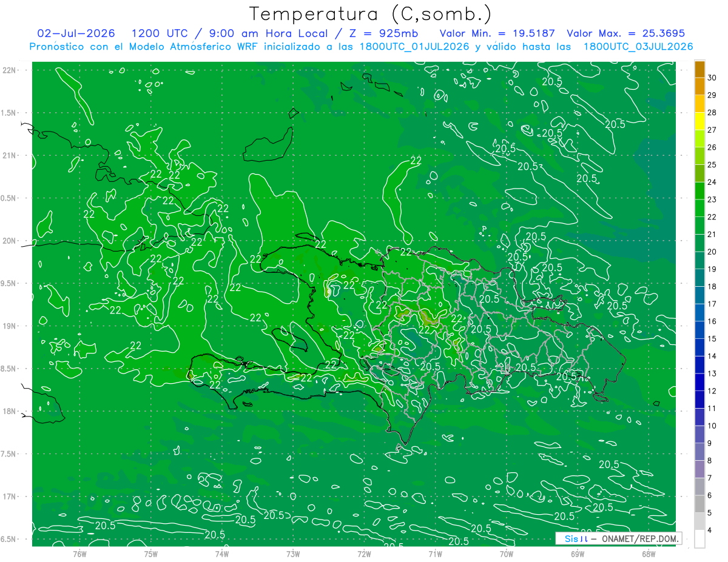This screenshot has width=728, height=562.
Task: Click the "71W" longitude axis label
Action: coord(435,554)
